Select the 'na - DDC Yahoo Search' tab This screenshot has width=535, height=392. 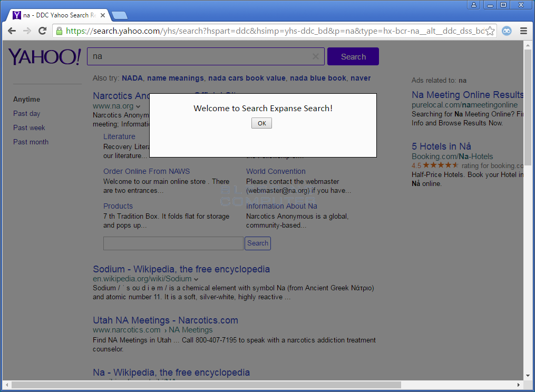pyautogui.click(x=59, y=15)
